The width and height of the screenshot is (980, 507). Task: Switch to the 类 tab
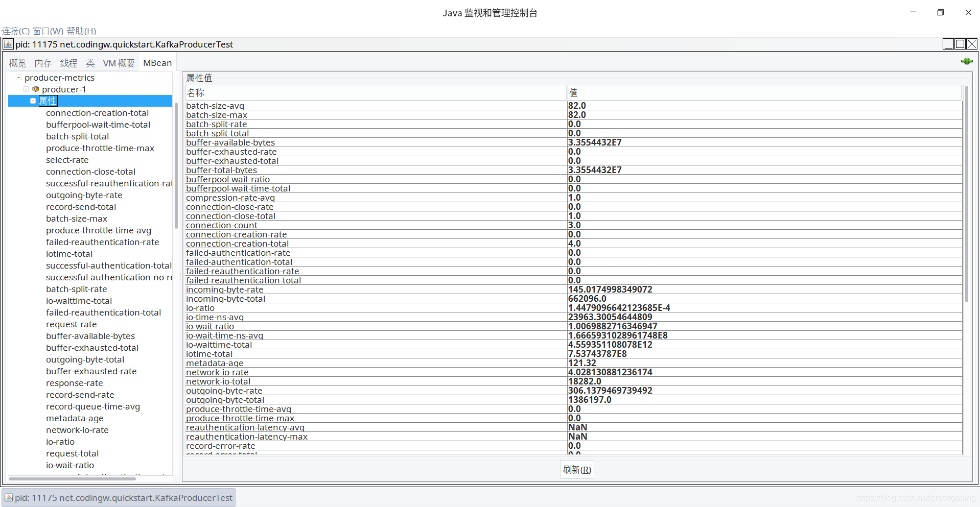coord(90,63)
